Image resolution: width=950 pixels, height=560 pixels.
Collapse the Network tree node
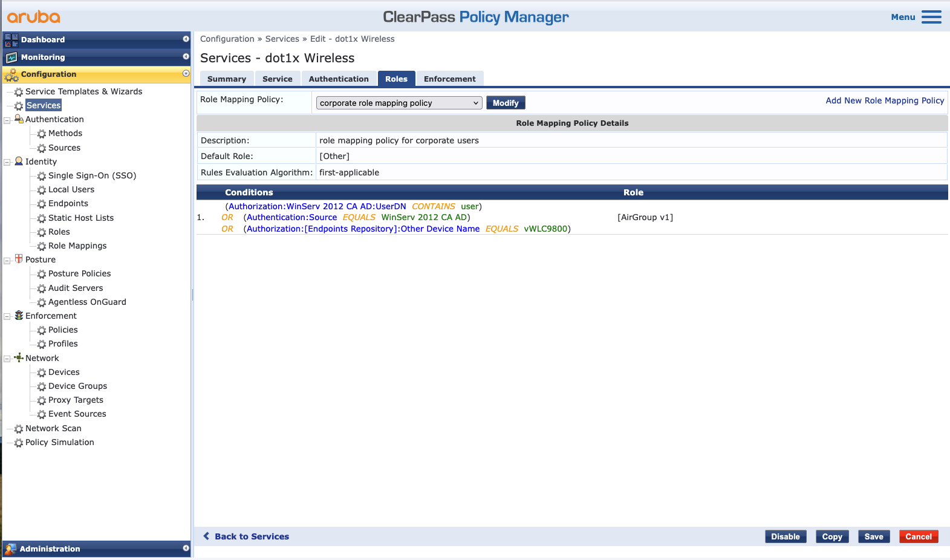click(7, 359)
